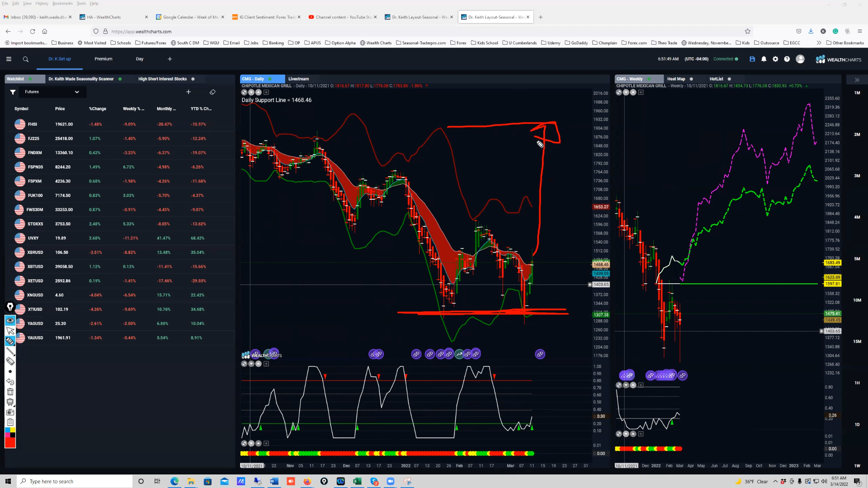Set timeframe to 1W
Image resolution: width=868 pixels, height=488 pixels.
click(857, 466)
